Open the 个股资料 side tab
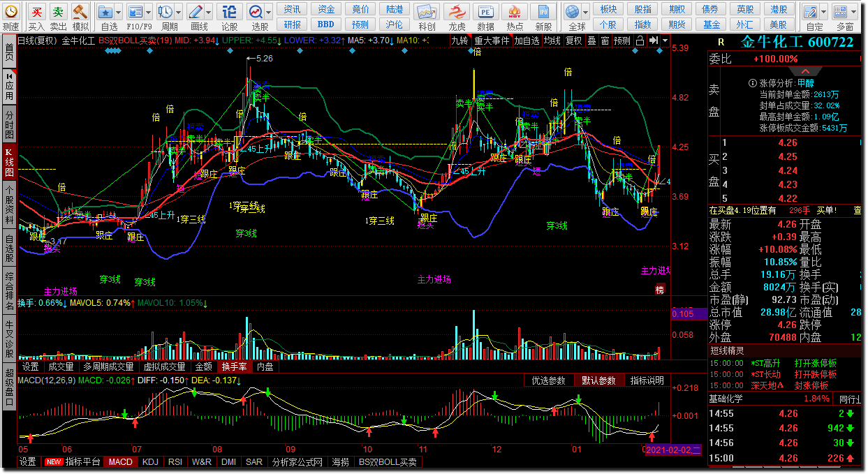This screenshot has width=868, height=474. coord(9,205)
